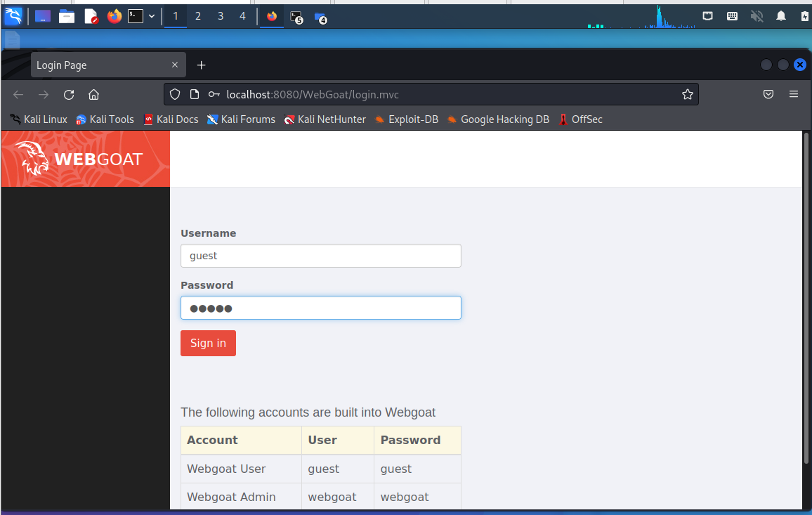
Task: Click the page vertical scrollbar
Action: coord(805,298)
